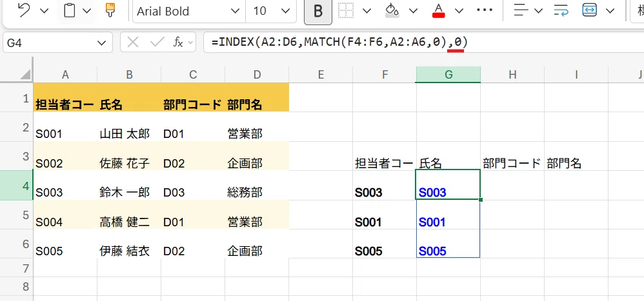Click bold S003 in column F

point(385,186)
